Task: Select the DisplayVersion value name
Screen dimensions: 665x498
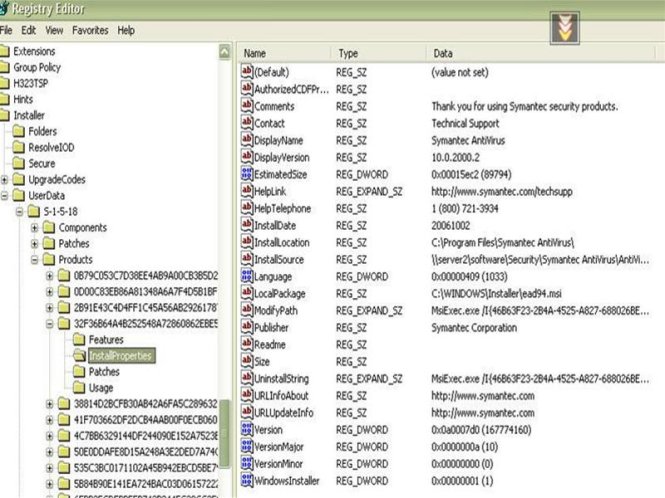Action: point(282,157)
